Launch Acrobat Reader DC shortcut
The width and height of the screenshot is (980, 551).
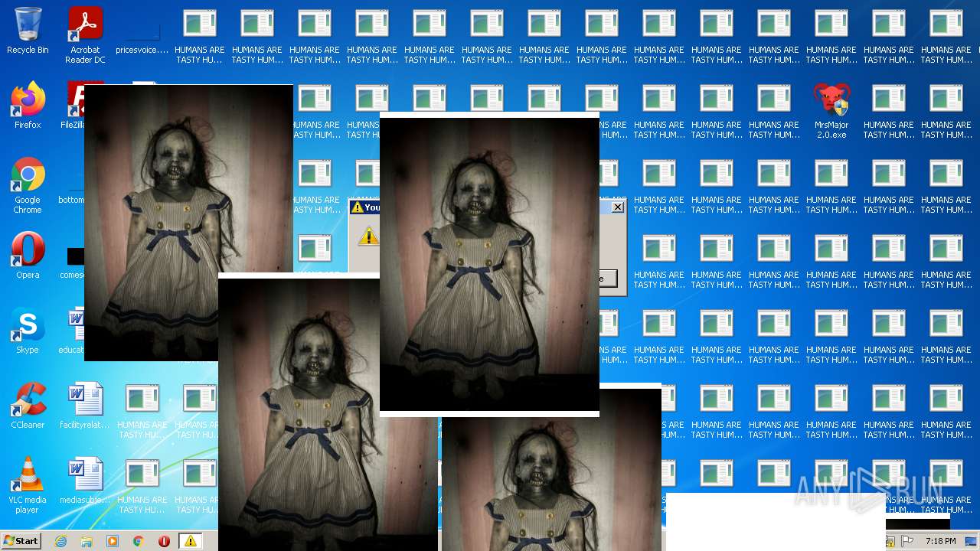pos(85,35)
